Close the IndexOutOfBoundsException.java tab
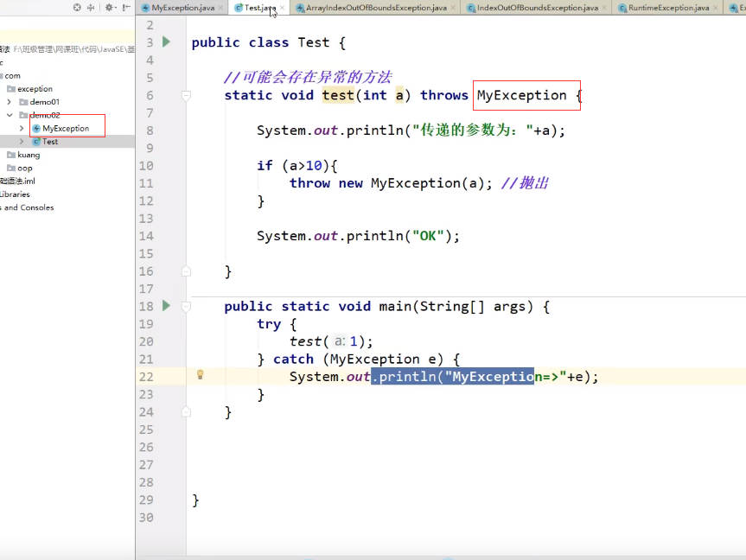Viewport: 746px width, 560px height. (x=604, y=8)
